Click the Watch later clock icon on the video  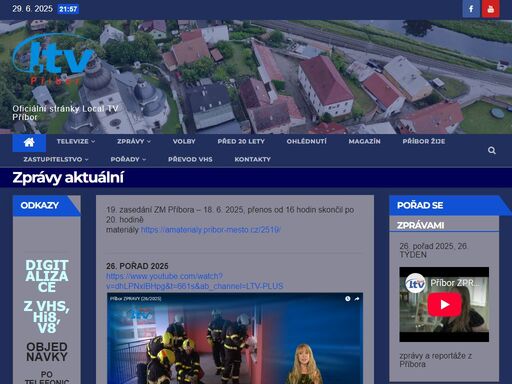348,299
